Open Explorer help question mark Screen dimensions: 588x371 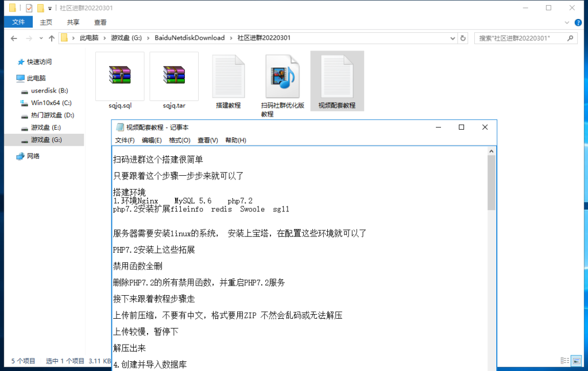click(578, 22)
